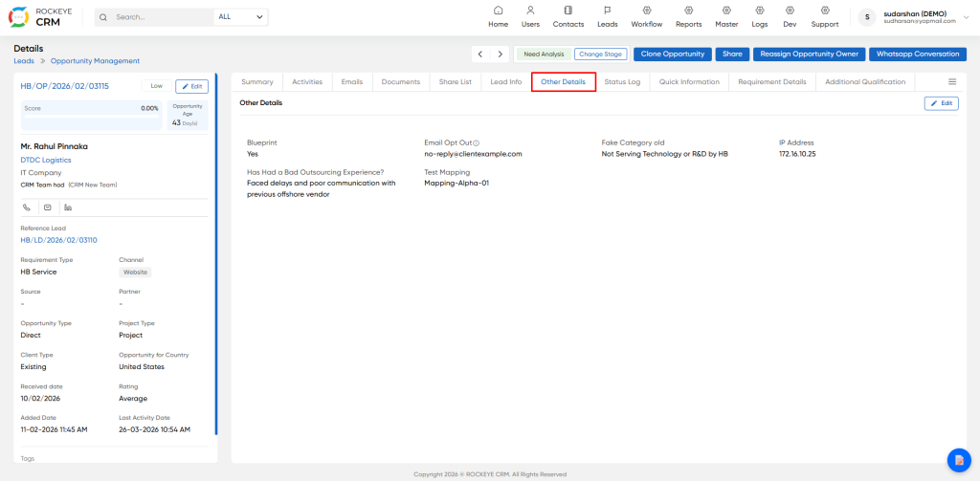Viewport: 980px width, 481px height.
Task: Click the floating blue document button
Action: tap(958, 460)
